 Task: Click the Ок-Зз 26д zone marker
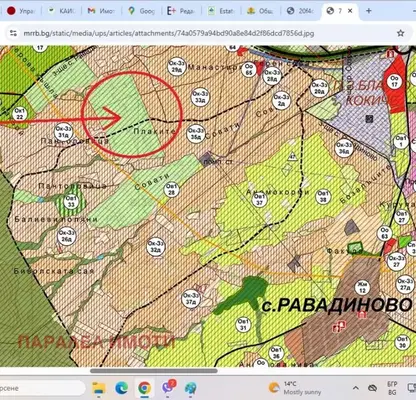(x=67, y=236)
